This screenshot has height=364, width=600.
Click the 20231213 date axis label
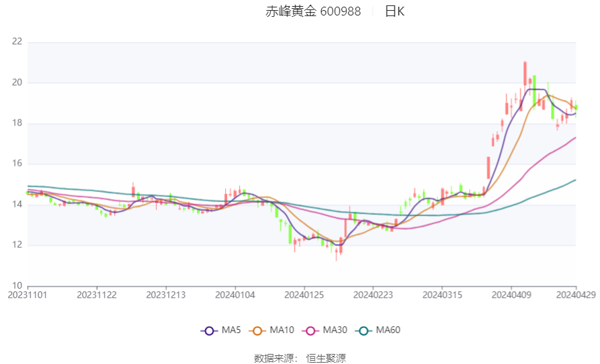(166, 295)
